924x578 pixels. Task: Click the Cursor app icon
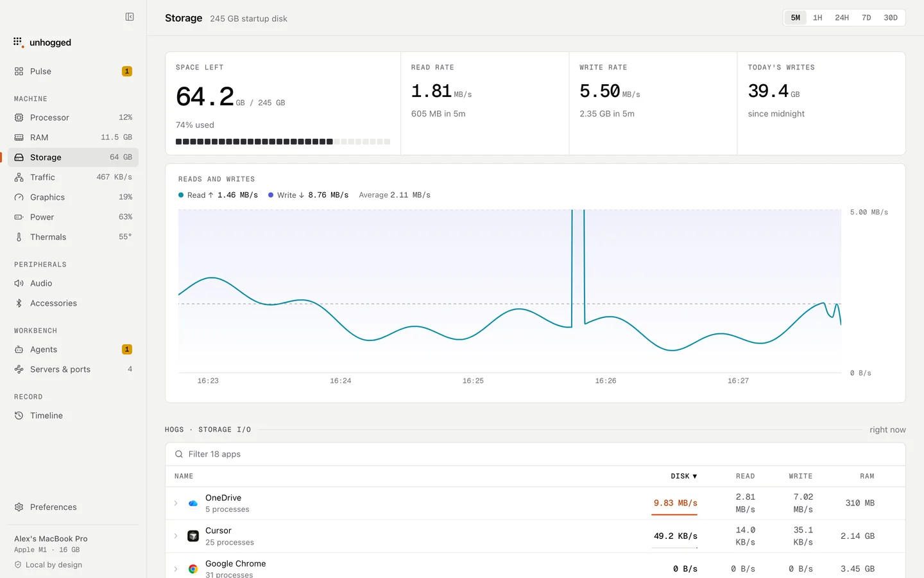pyautogui.click(x=193, y=536)
